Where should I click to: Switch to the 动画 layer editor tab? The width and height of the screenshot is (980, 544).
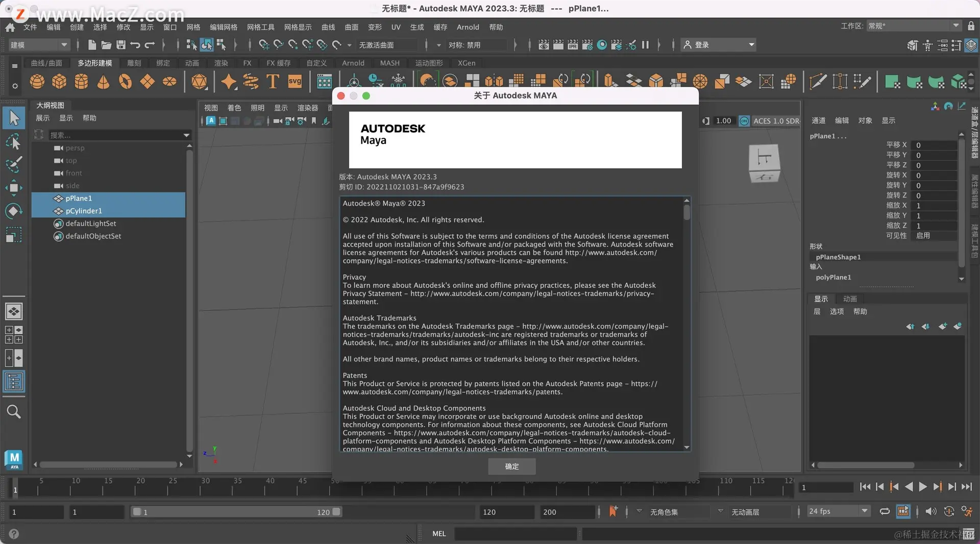(850, 299)
